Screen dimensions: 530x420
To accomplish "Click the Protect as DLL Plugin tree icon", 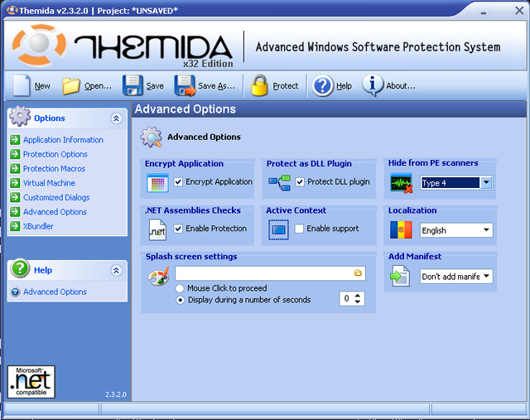I will pos(279,182).
